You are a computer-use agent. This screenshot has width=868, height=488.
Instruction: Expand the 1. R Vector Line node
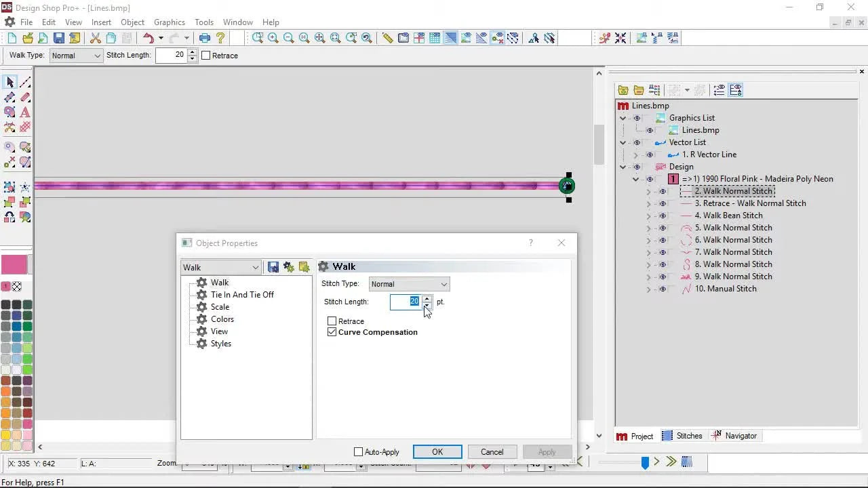[635, 155]
